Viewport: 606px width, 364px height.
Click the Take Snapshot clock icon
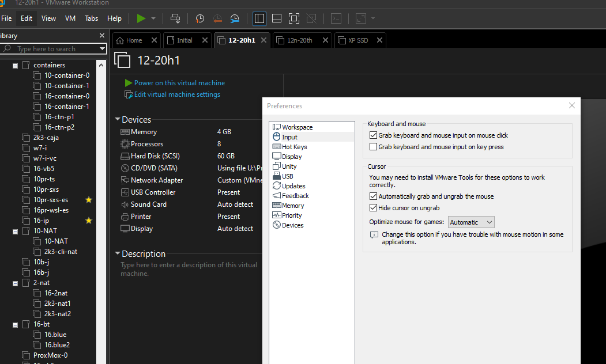[x=200, y=18]
